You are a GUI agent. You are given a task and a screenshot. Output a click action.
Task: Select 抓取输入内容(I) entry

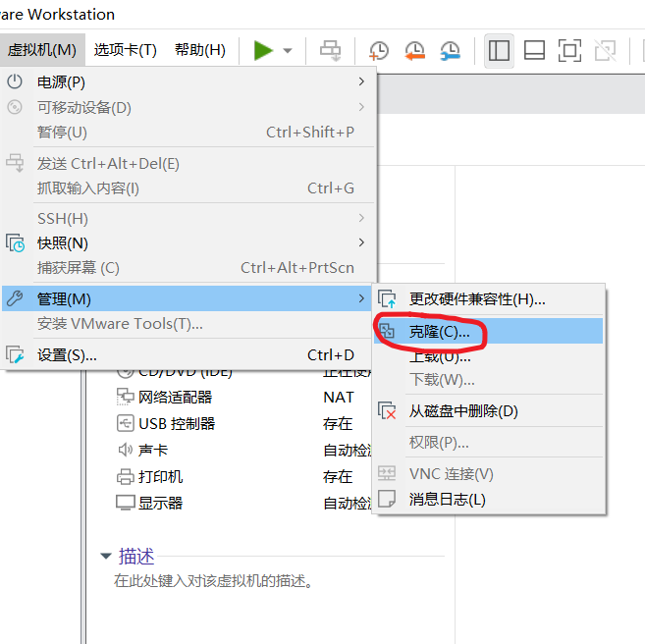click(x=188, y=188)
